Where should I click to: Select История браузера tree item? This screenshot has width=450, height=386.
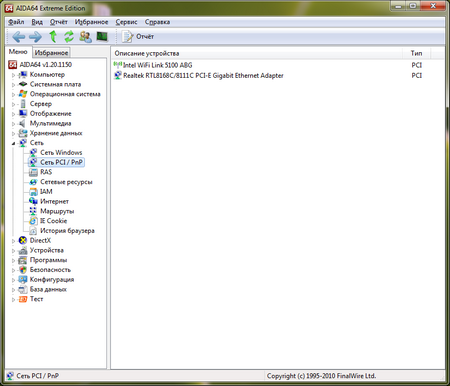(x=67, y=231)
